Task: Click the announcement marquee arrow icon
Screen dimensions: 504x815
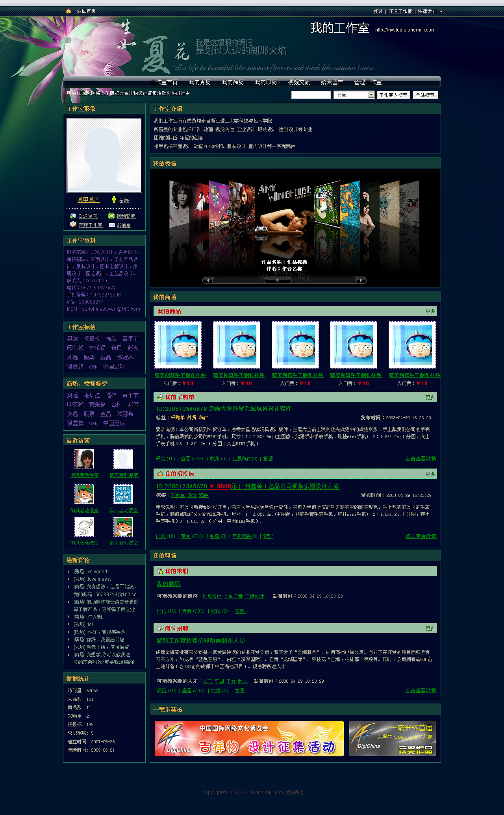Action: click(x=69, y=93)
